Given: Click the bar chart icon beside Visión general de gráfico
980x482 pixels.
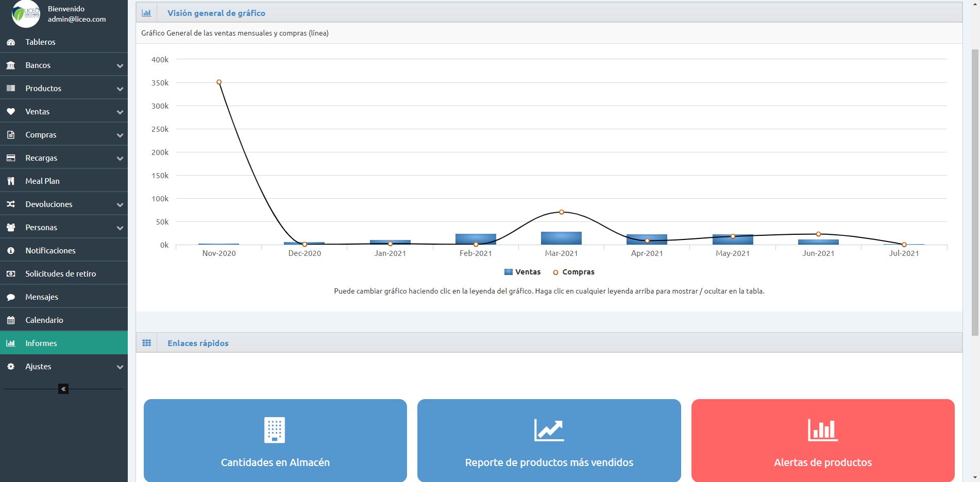Looking at the screenshot, I should (x=146, y=13).
